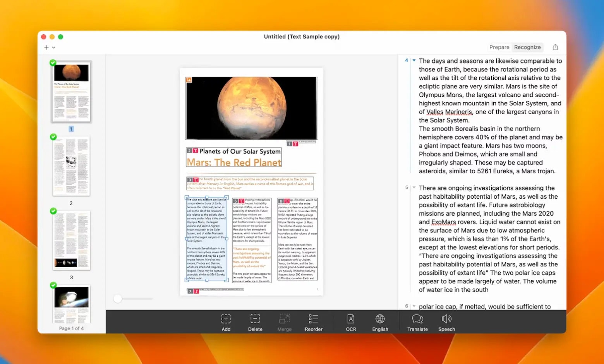
Task: Click the Merge regions tool
Action: 284,323
